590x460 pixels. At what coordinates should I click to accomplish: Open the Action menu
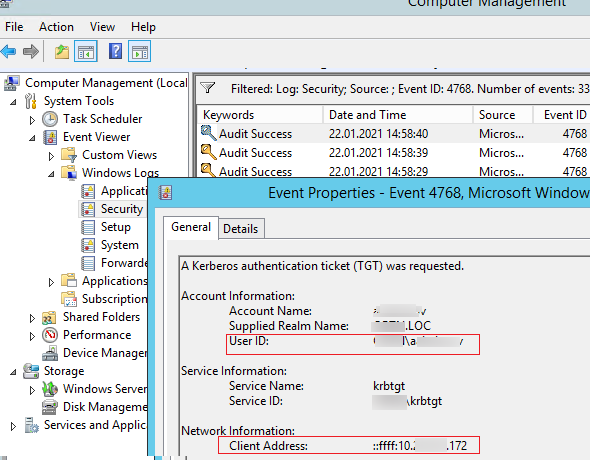tap(56, 27)
